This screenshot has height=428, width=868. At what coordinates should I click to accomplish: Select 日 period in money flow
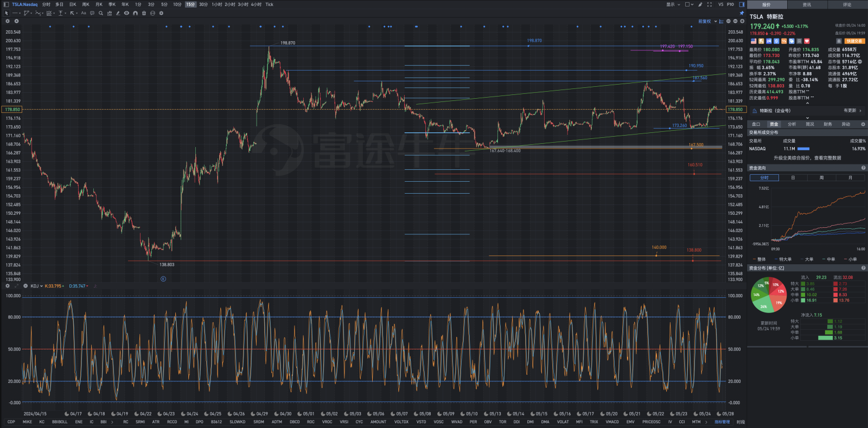pyautogui.click(x=793, y=178)
